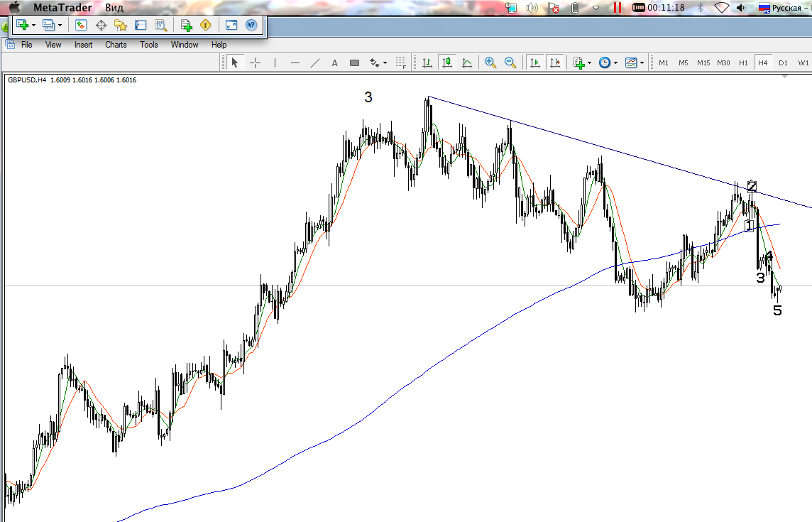Click the Wi-Fi status icon

coord(721,8)
